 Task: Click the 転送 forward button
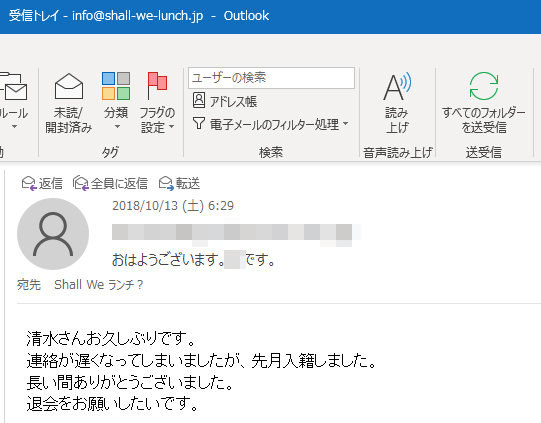(179, 183)
